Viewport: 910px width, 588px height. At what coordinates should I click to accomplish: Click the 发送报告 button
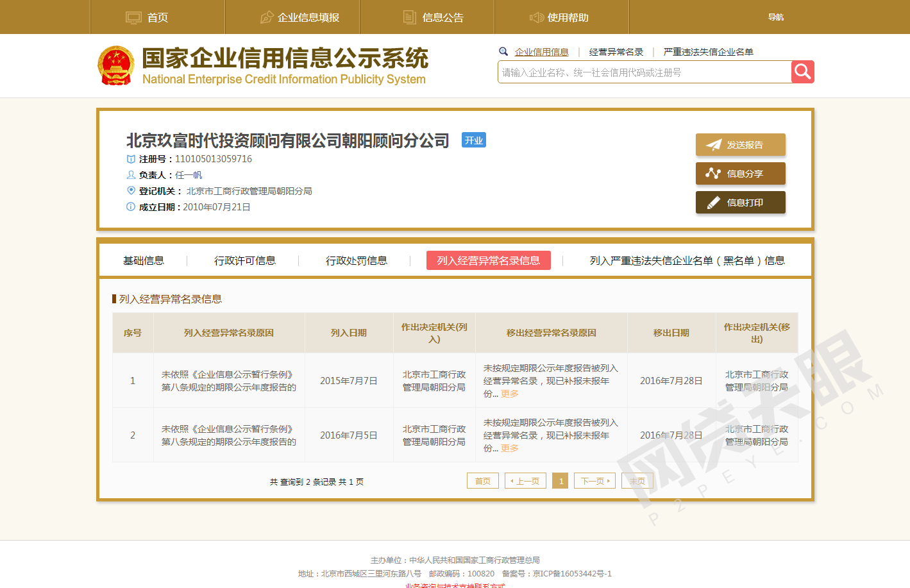tap(741, 145)
